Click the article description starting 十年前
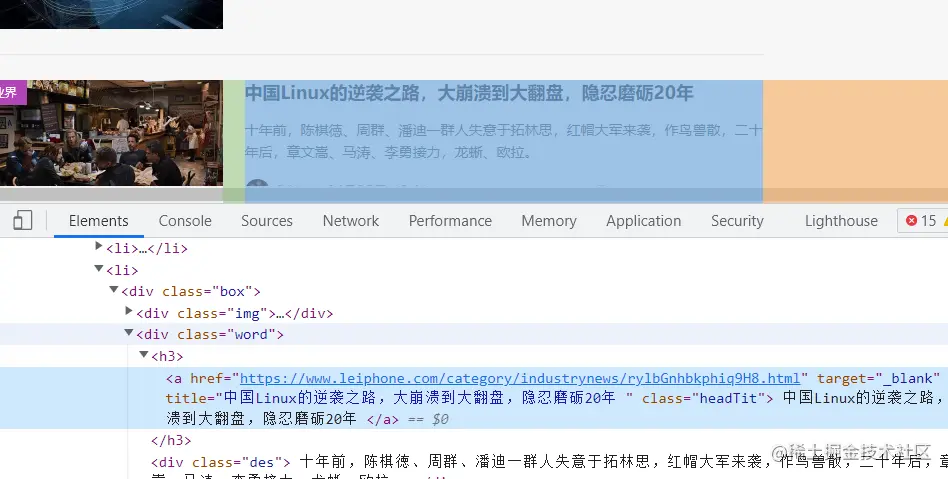Viewport: 948px width, 479px height. click(504, 141)
